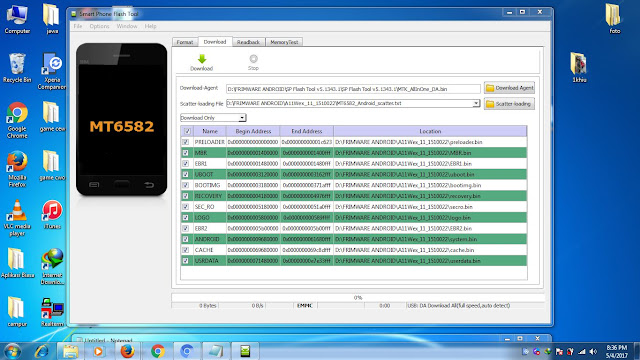The height and width of the screenshot is (360, 640).
Task: Open VLC media player desktop shortcut
Action: point(17,218)
